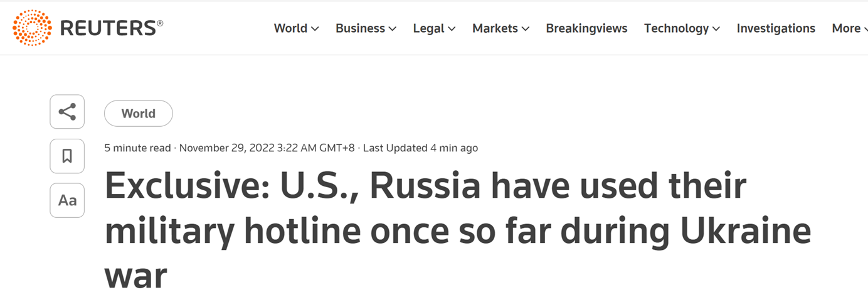Screen dimensions: 868x307
Task: Click the "Last Updated 4 min ago" text
Action: click(420, 148)
